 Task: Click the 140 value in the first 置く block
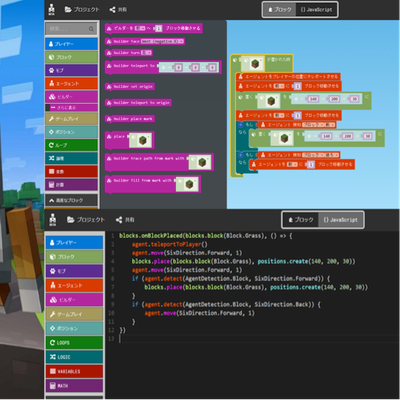coord(313,99)
